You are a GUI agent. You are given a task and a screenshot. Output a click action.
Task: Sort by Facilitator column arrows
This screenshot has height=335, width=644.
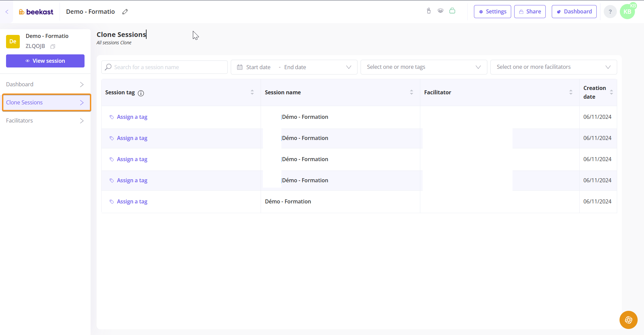pyautogui.click(x=571, y=92)
